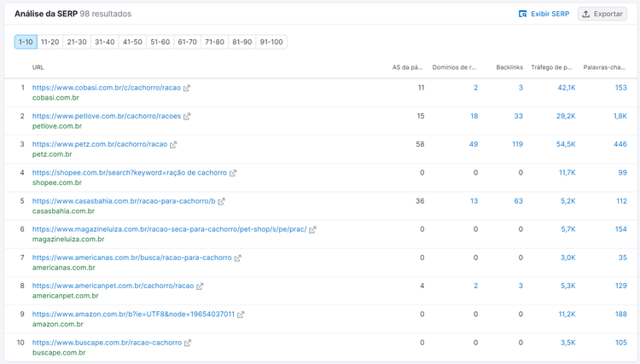Screen dimensions: 640x364
Task: Click the Exibir SERP magnifier icon
Action: tap(522, 14)
